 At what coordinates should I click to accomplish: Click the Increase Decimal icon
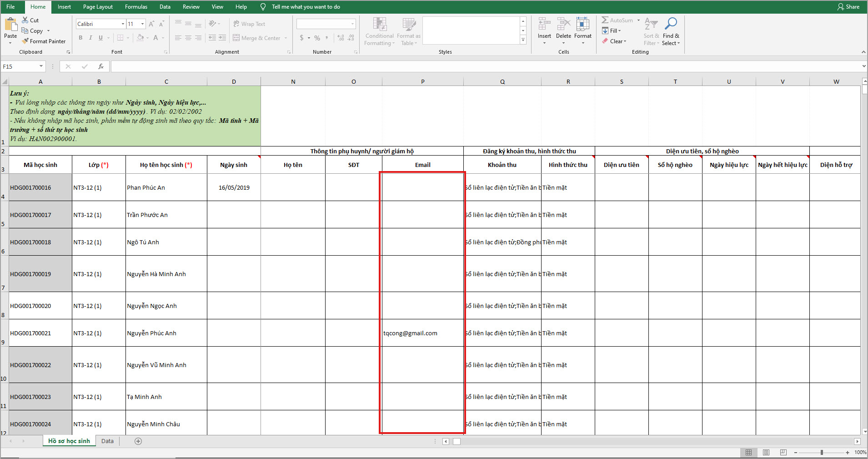pos(341,38)
